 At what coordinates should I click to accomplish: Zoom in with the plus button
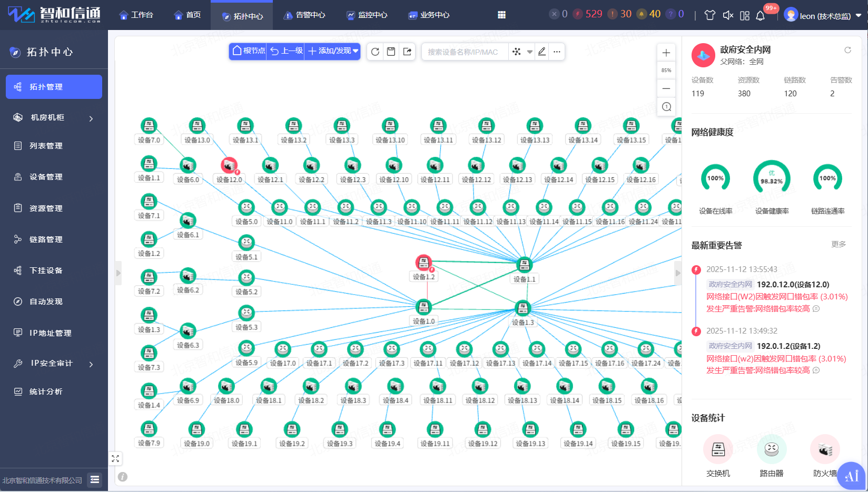tap(666, 53)
